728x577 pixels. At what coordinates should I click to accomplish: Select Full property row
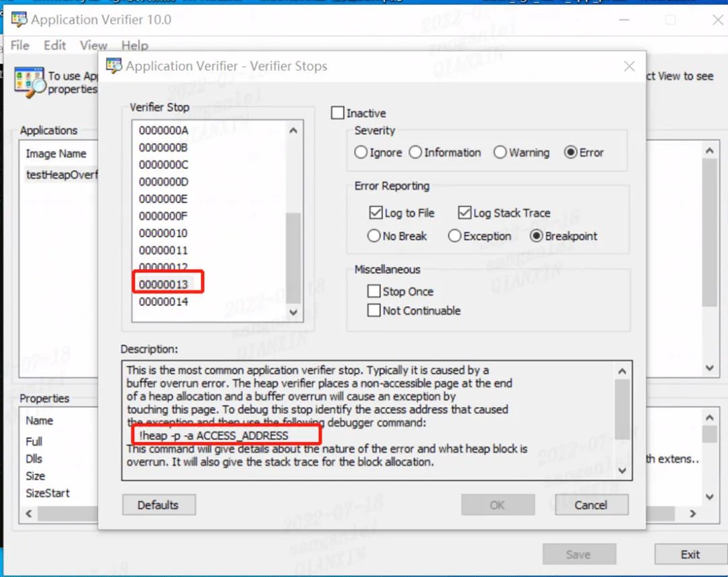pyautogui.click(x=34, y=442)
